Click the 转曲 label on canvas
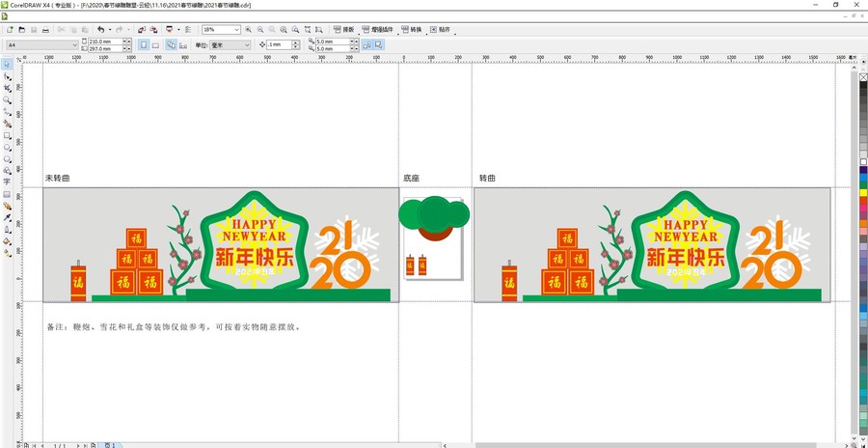The width and height of the screenshot is (868, 448). point(487,179)
